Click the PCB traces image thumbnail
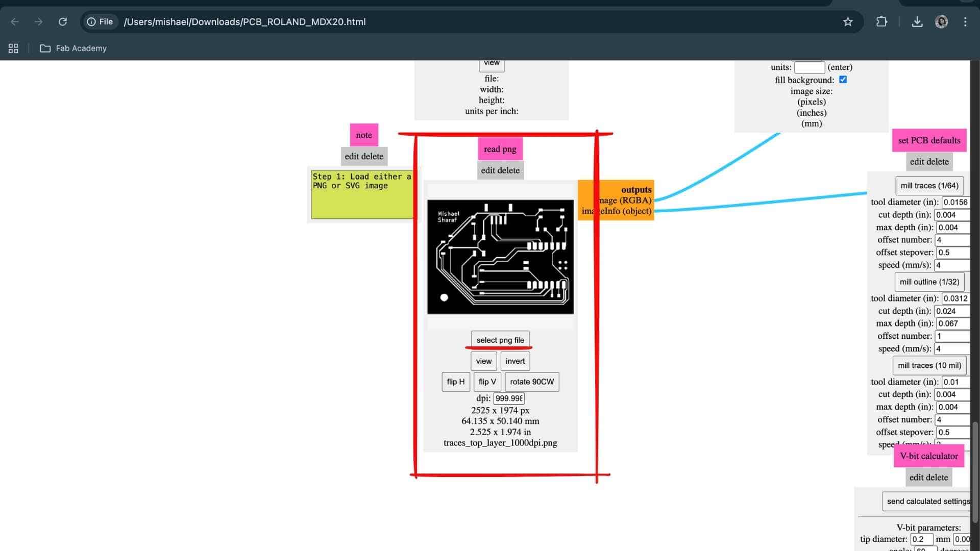 pyautogui.click(x=500, y=257)
